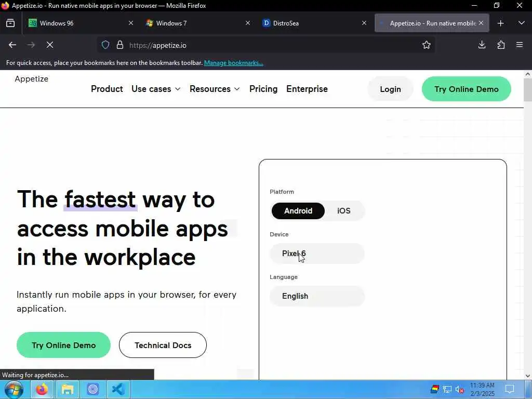Close the Appetize.io tab
Screen dimensions: 532x399
click(481, 23)
